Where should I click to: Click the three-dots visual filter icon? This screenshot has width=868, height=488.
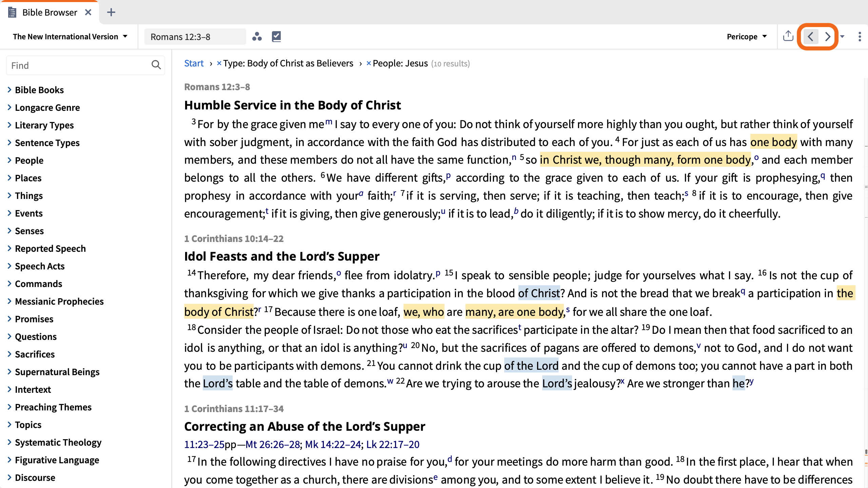click(257, 37)
